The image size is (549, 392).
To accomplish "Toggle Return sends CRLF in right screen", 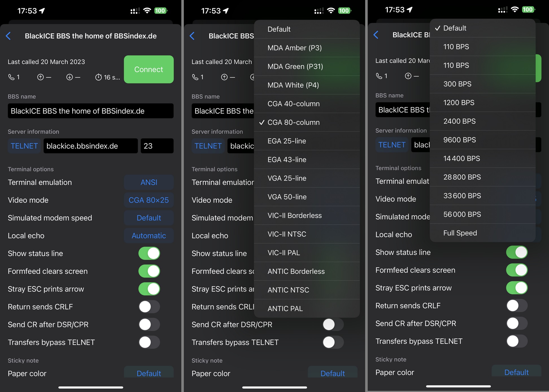I will [x=517, y=306].
